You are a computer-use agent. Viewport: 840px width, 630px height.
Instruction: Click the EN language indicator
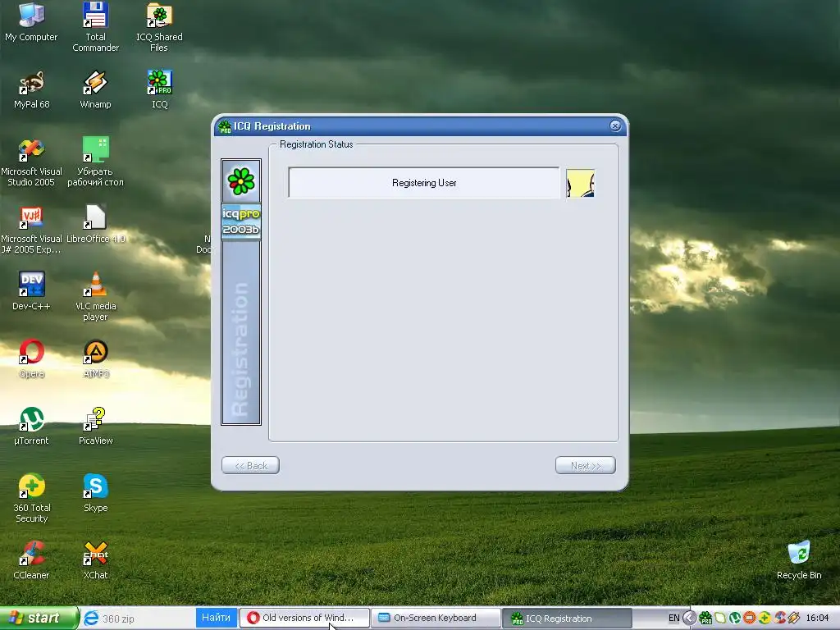click(674, 618)
